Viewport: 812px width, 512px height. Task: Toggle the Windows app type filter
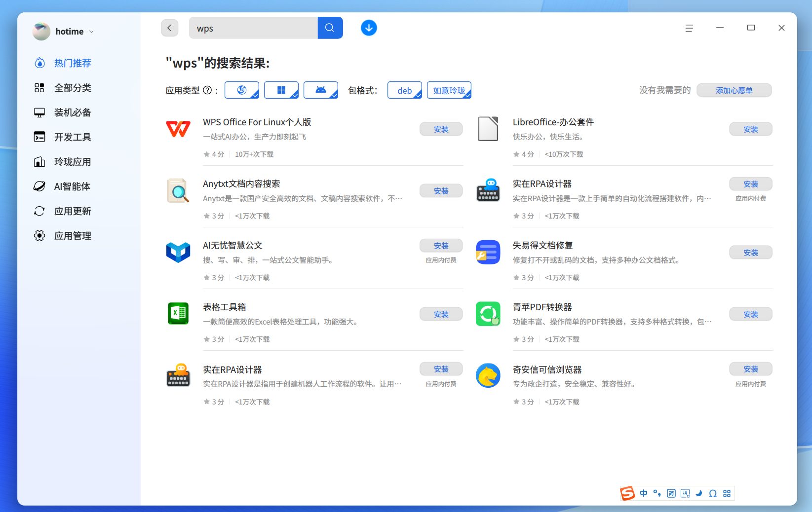(x=281, y=90)
